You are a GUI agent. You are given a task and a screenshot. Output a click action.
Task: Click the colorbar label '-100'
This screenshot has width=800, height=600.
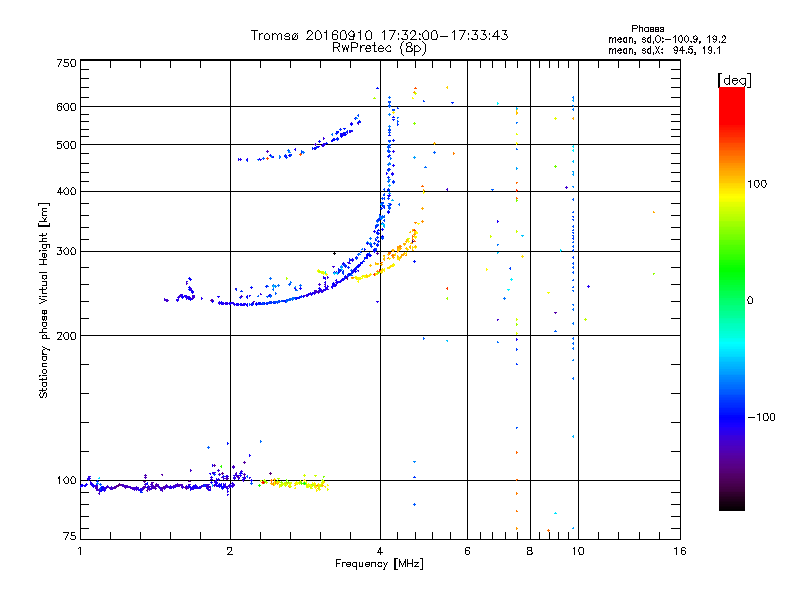pyautogui.click(x=761, y=417)
